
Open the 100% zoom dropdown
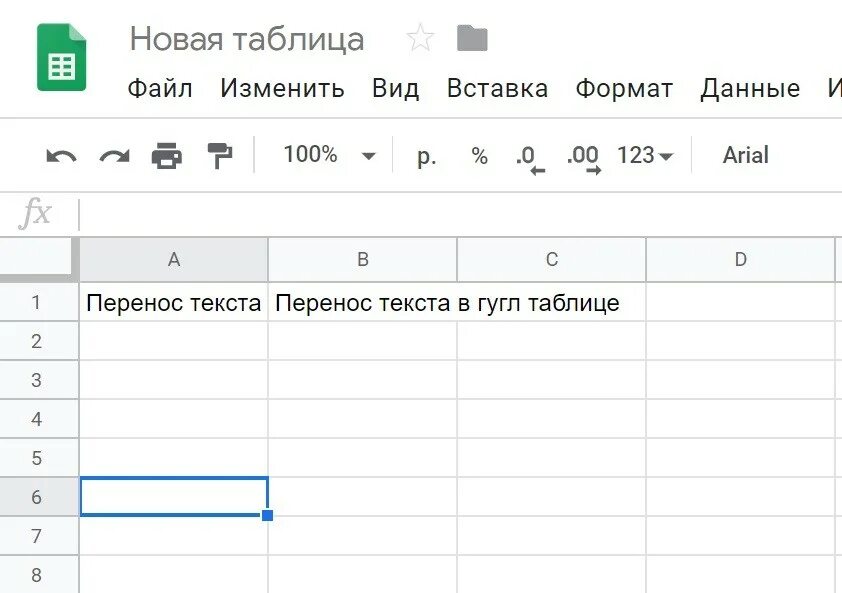[329, 155]
